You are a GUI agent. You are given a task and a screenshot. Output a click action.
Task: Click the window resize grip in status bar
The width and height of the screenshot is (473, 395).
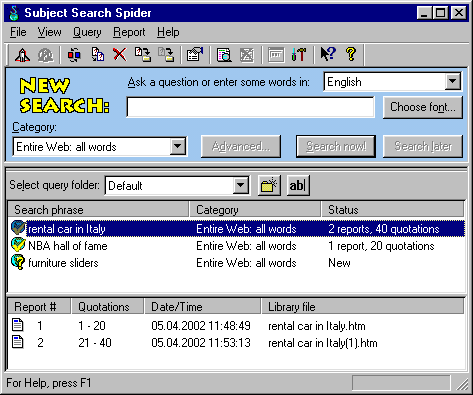(462, 384)
